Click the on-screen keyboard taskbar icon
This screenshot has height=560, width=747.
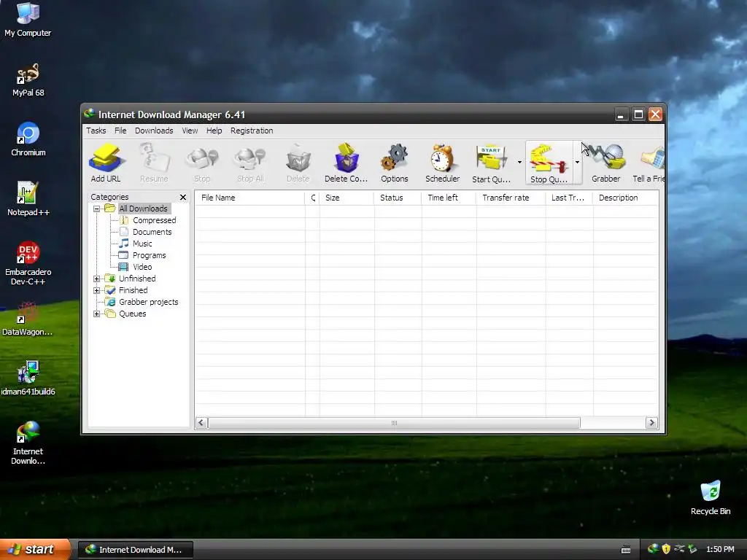coord(626,550)
